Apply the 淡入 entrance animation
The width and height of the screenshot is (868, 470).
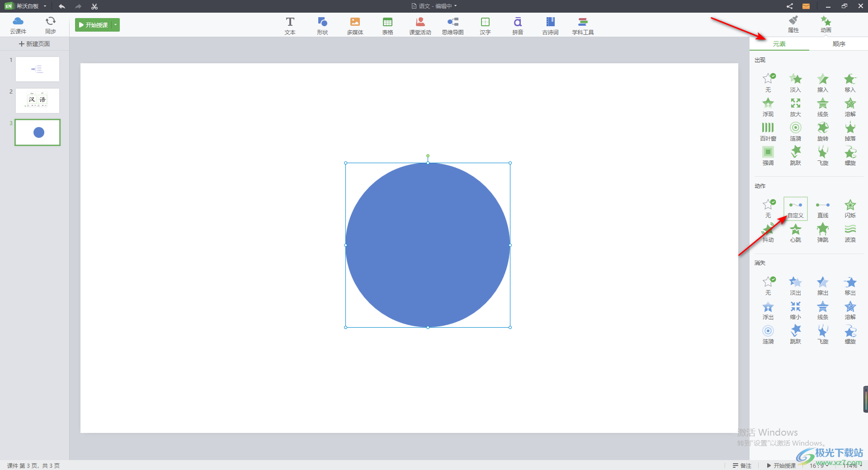pos(795,83)
